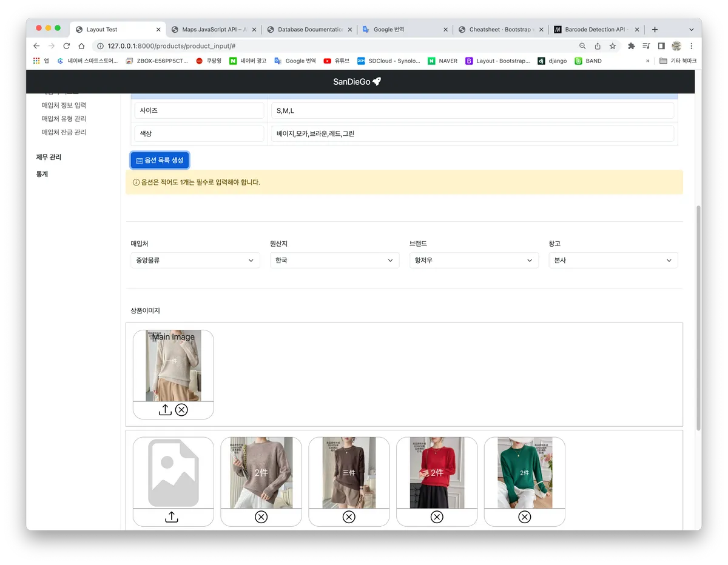
Task: Delete the mocha sweater image
Action: (261, 517)
